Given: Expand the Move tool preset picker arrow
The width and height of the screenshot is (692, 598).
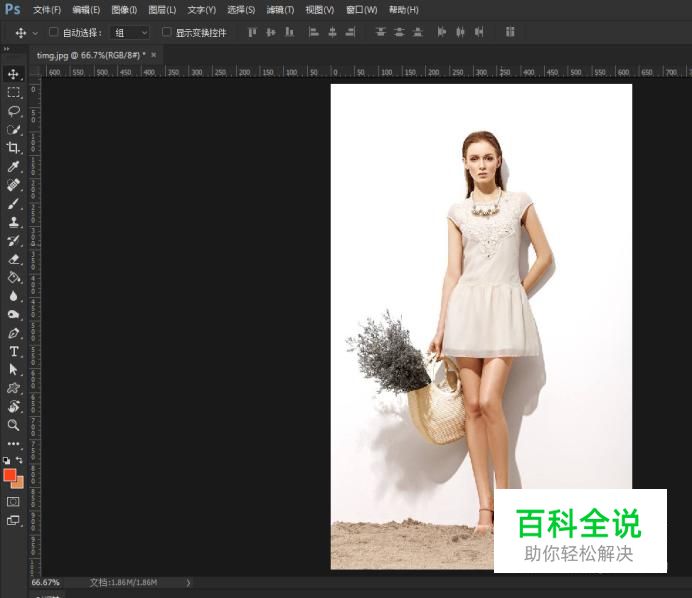Looking at the screenshot, I should [x=36, y=33].
